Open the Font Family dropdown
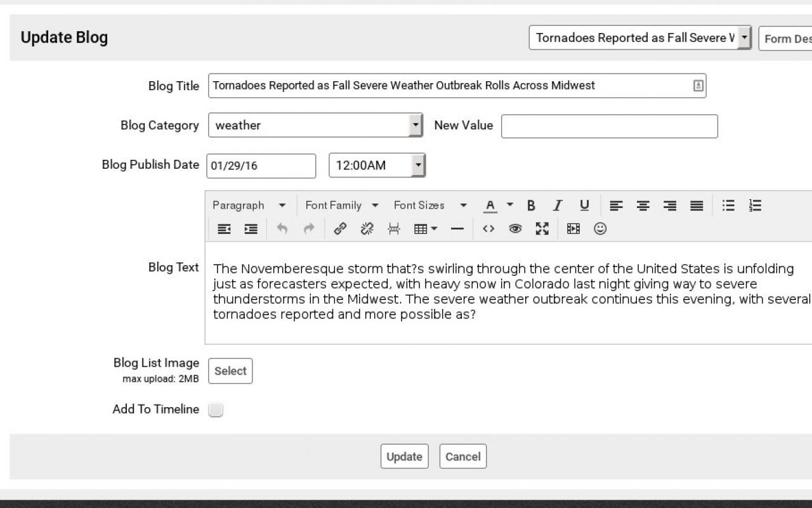This screenshot has width=812, height=508. click(341, 205)
